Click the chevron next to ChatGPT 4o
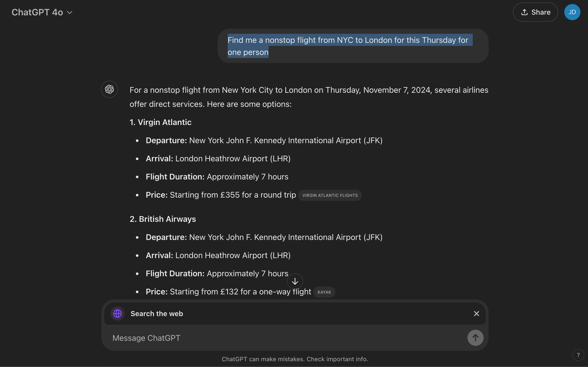This screenshot has width=588, height=367. pyautogui.click(x=70, y=12)
